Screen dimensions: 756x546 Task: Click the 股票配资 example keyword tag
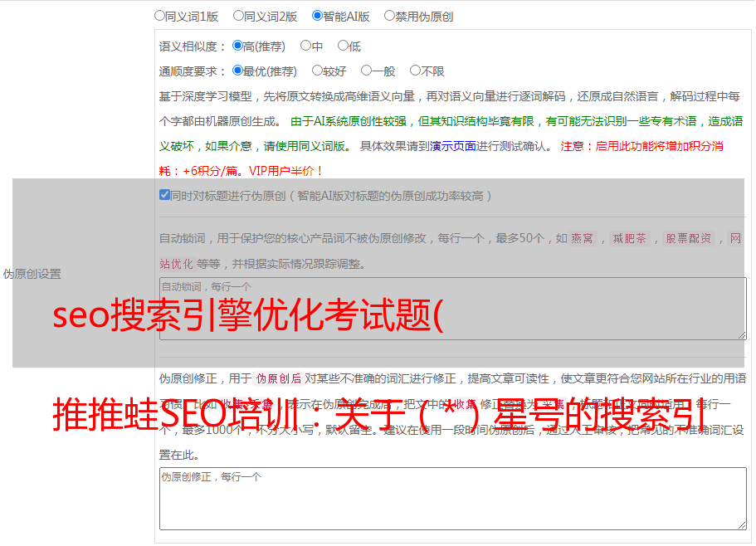tap(689, 238)
